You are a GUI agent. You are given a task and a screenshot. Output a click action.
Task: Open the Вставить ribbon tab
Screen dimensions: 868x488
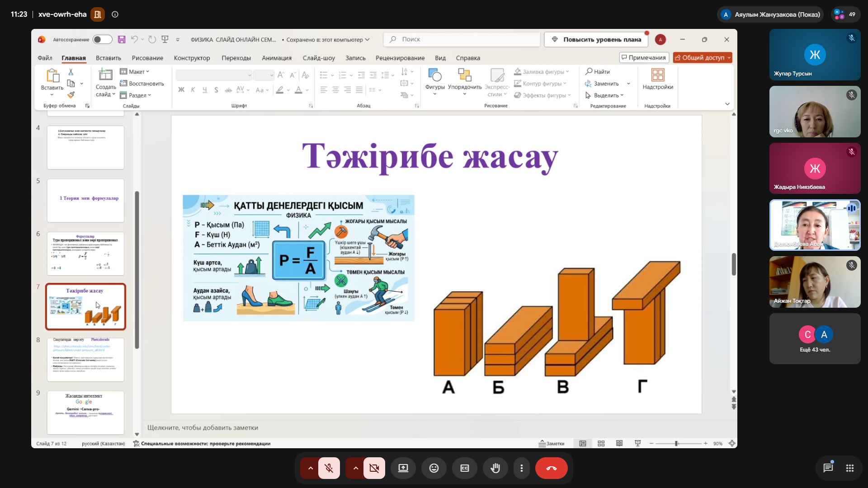[x=108, y=58]
